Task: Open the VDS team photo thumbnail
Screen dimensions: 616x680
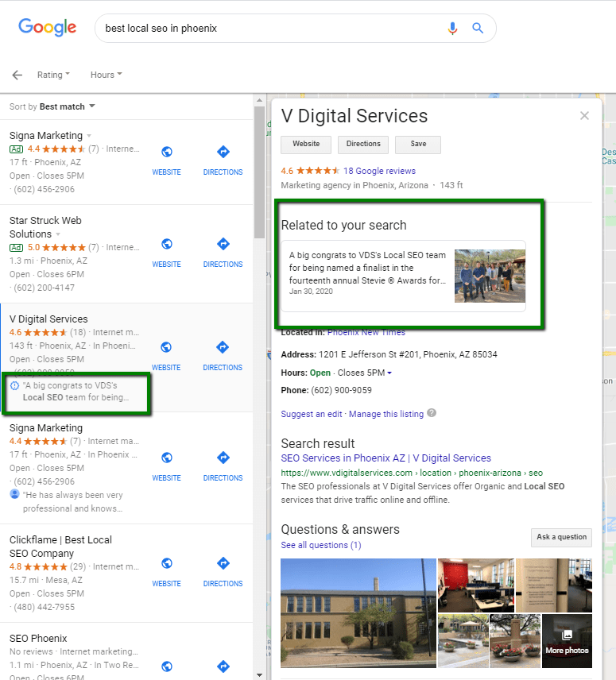Action: 490,276
